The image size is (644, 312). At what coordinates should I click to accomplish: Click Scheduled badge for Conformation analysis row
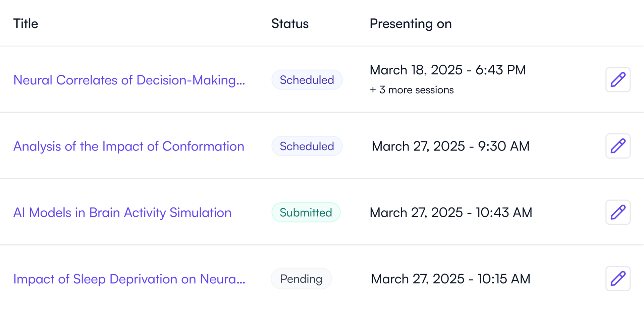(307, 146)
